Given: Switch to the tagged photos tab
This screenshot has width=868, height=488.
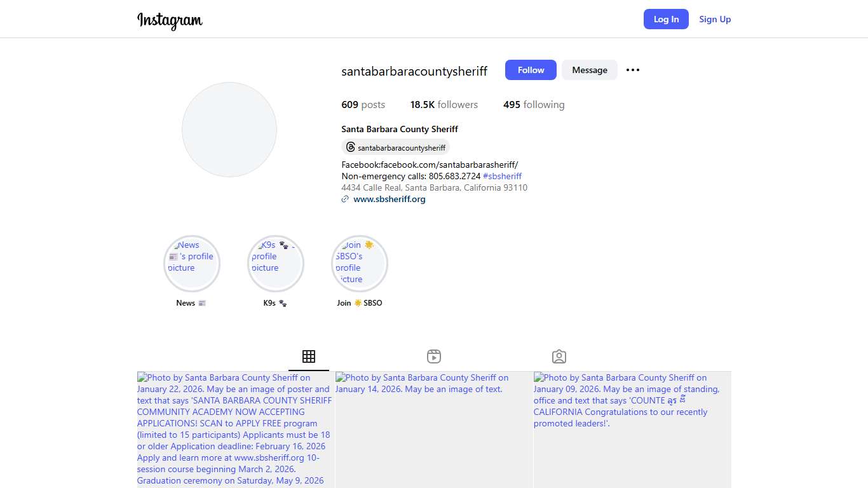Looking at the screenshot, I should (x=559, y=356).
